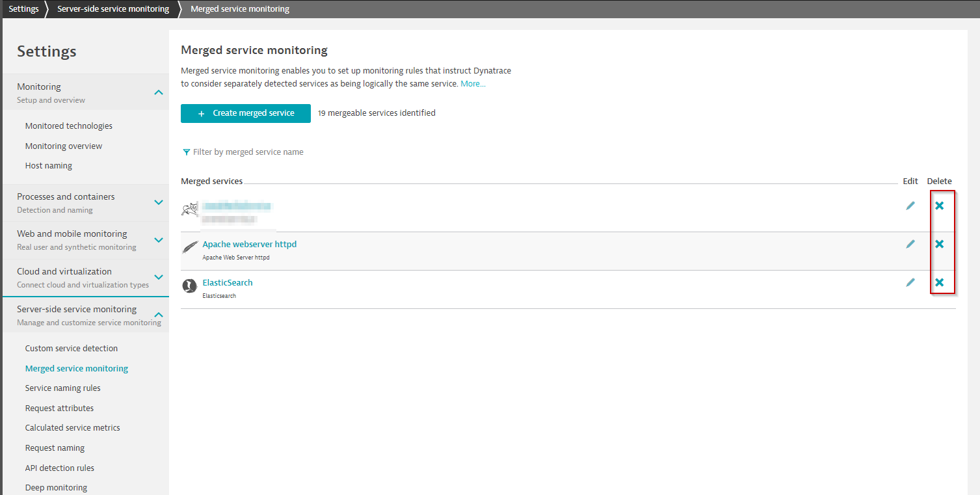This screenshot has width=980, height=495.
Task: Expand Web and mobile monitoring section
Action: point(158,239)
